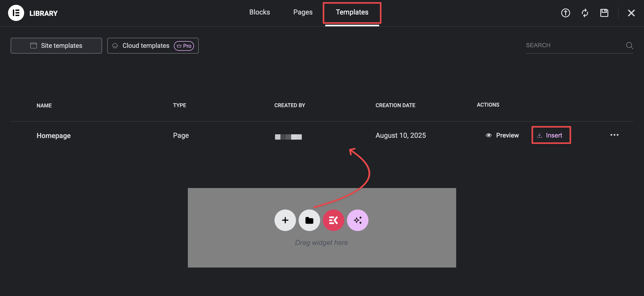Sort by Created By column header
This screenshot has width=644, height=296.
290,105
